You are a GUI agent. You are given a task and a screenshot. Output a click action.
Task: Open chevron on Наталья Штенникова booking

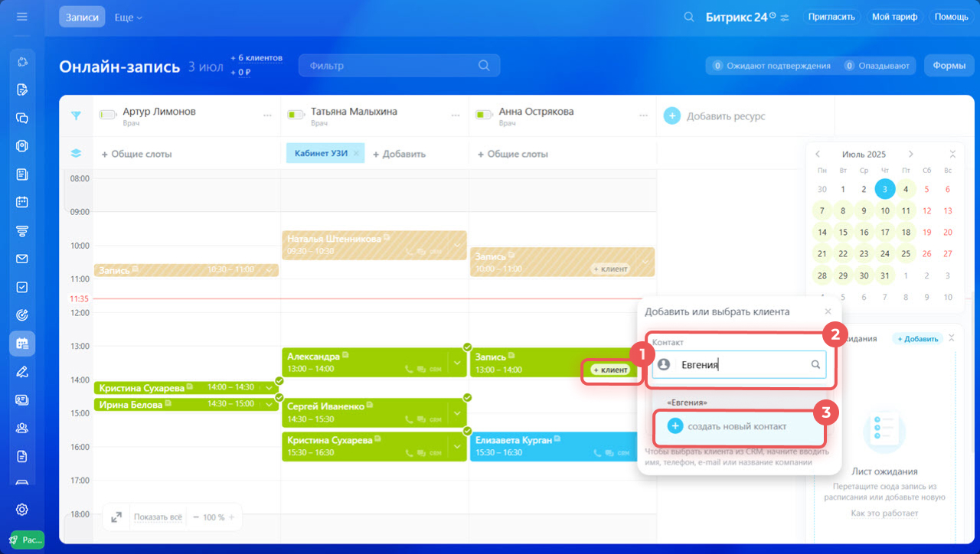coord(457,245)
